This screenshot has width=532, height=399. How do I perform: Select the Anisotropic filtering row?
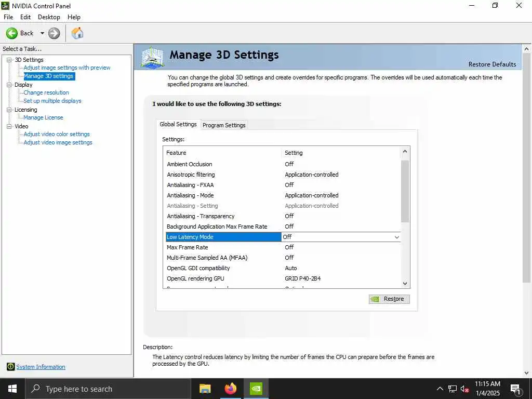(283, 175)
